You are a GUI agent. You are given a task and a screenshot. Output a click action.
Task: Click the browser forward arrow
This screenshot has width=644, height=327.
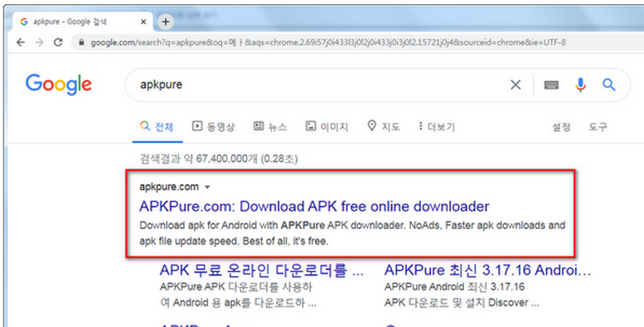point(40,42)
